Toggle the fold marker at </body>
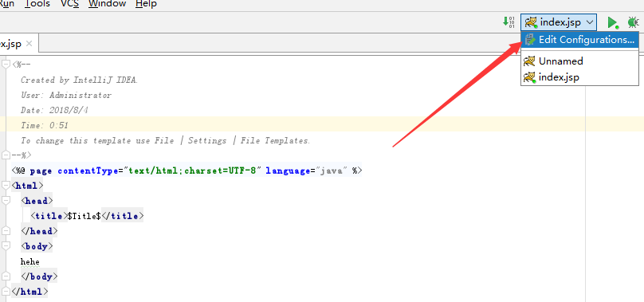The height and width of the screenshot is (302, 644). point(6,277)
